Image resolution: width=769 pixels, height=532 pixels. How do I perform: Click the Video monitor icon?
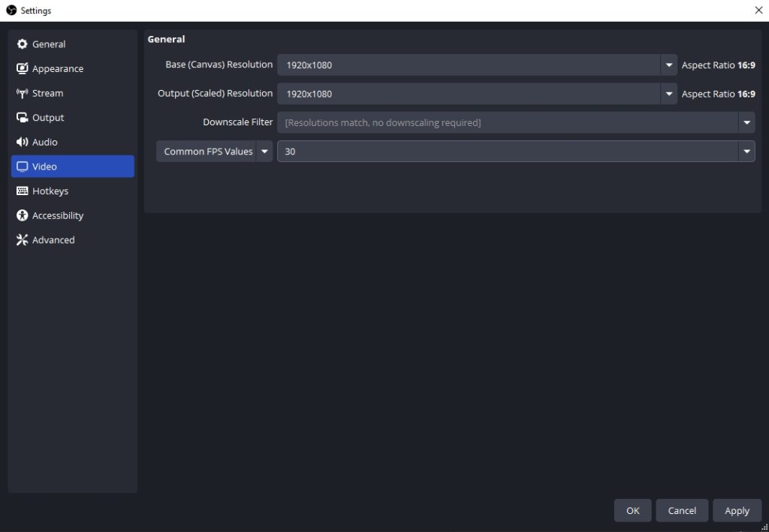coord(22,166)
